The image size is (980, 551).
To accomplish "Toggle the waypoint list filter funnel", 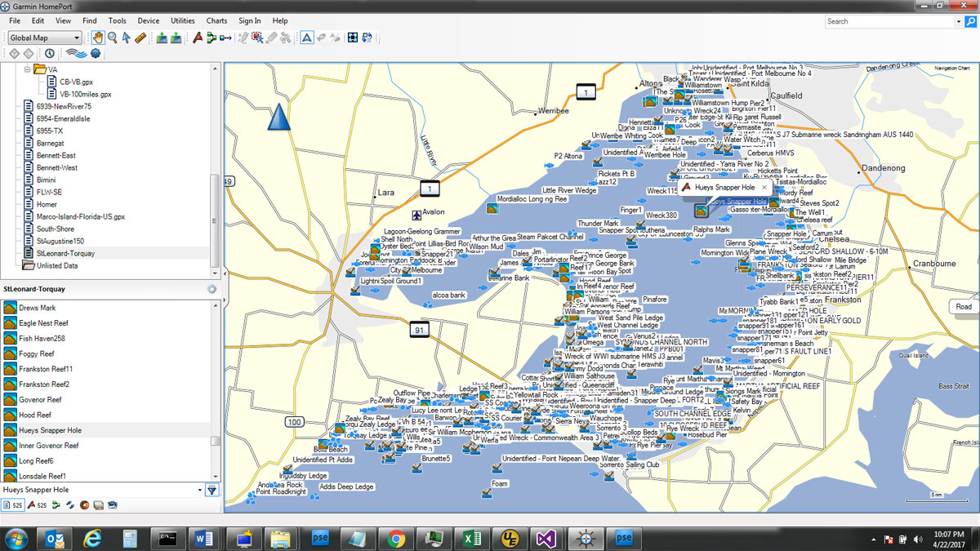I will click(x=212, y=490).
